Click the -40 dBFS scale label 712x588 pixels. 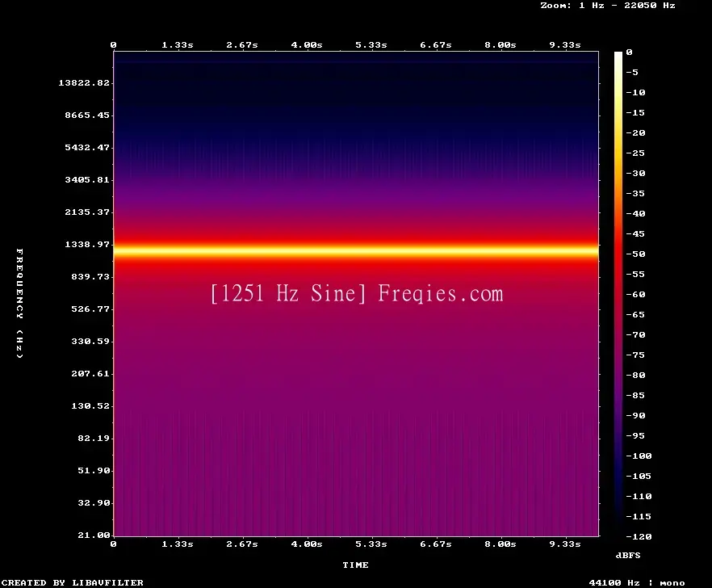(x=635, y=213)
